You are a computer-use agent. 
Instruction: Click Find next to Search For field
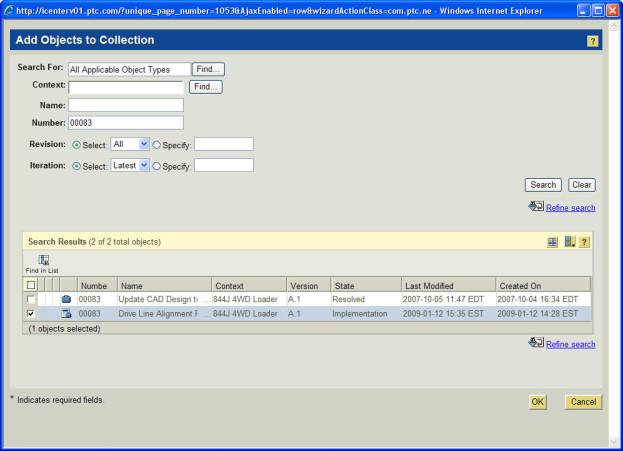point(208,69)
